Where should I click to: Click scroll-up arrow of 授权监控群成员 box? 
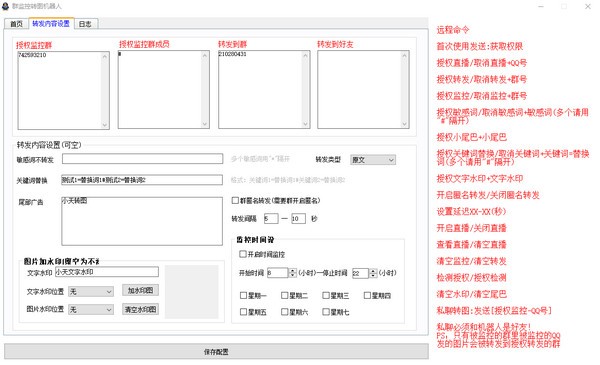click(205, 56)
